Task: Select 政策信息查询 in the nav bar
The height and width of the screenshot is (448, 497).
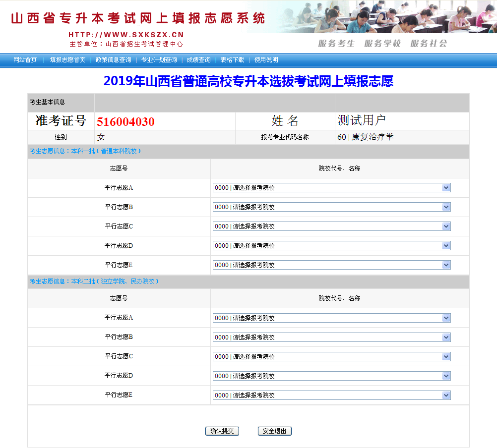Action: click(x=114, y=60)
